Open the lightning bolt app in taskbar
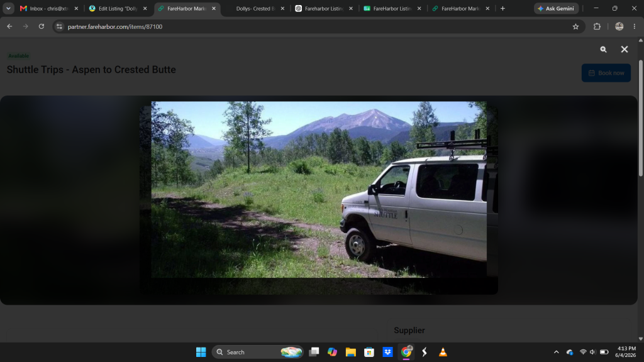Viewport: 644px width, 362px height. coord(425,352)
